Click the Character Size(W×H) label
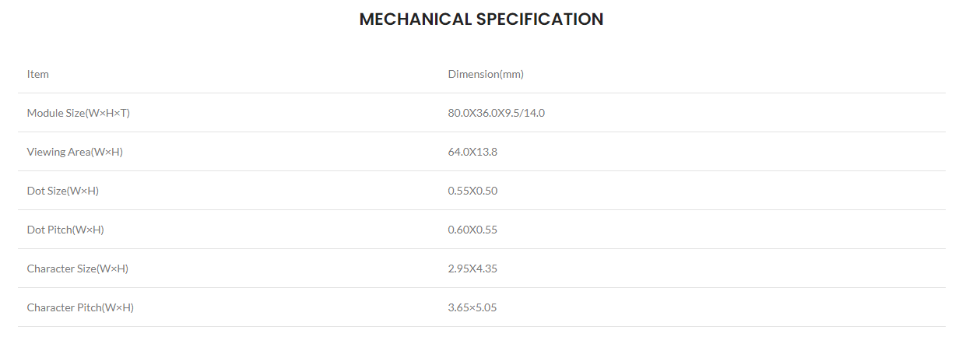980x351 pixels. click(78, 269)
